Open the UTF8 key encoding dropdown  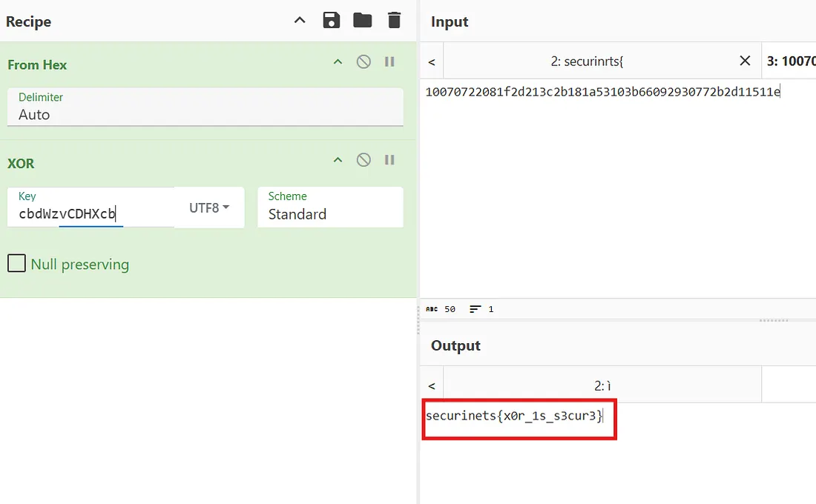tap(209, 208)
